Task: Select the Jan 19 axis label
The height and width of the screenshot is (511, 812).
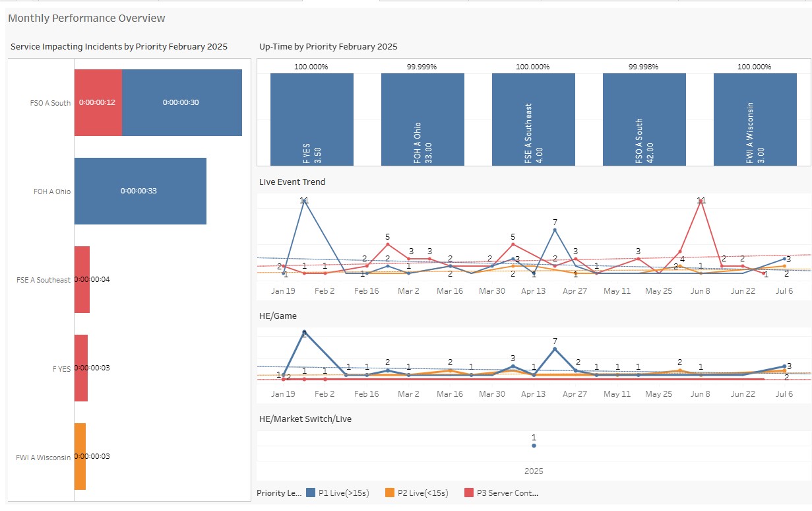Action: pyautogui.click(x=283, y=290)
